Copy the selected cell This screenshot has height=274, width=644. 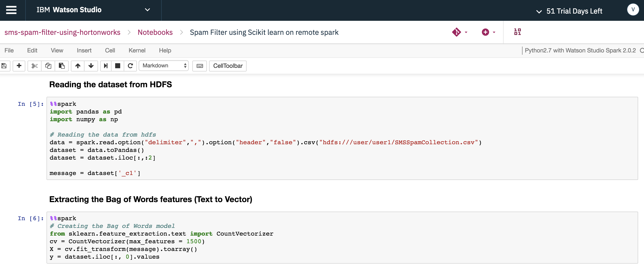point(48,66)
